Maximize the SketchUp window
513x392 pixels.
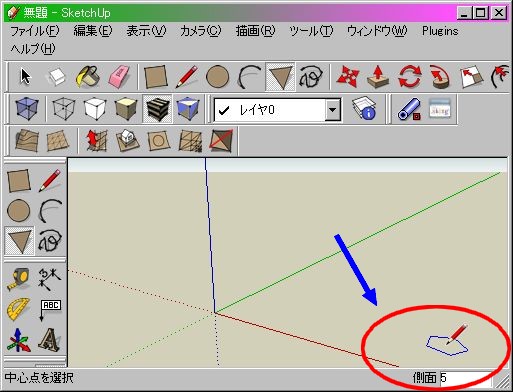coord(480,13)
